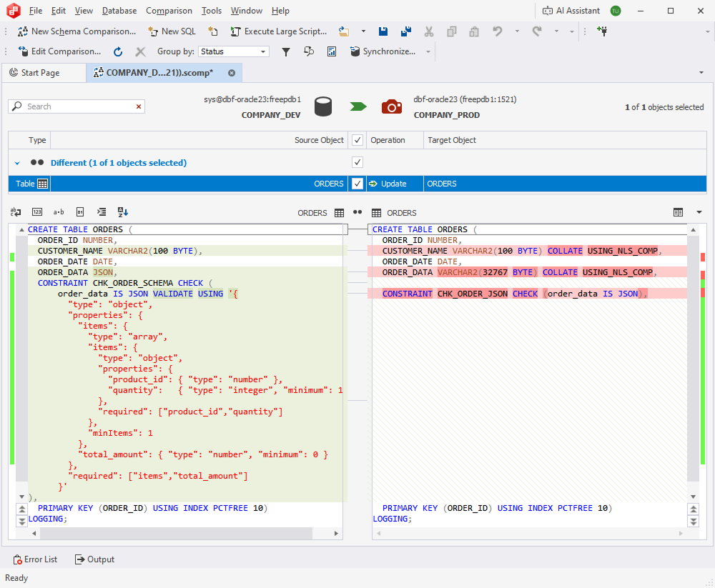
Task: Check the ORDERS table row checkbox
Action: (357, 184)
